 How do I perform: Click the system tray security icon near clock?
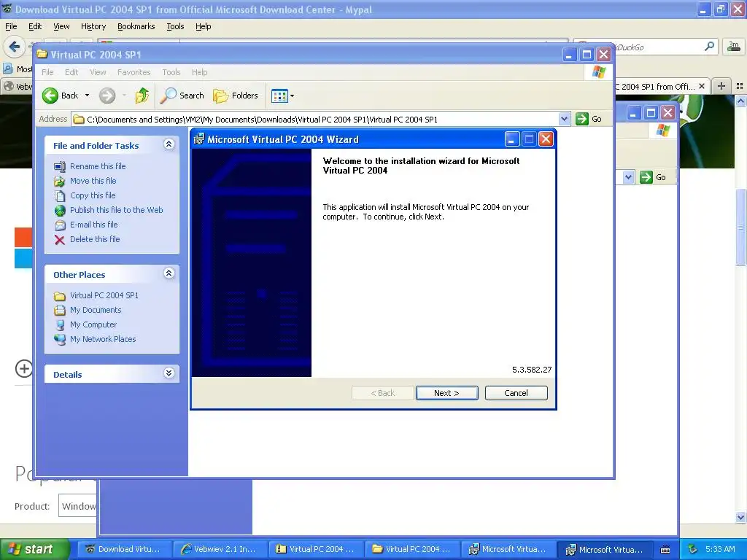pyautogui.click(x=693, y=549)
